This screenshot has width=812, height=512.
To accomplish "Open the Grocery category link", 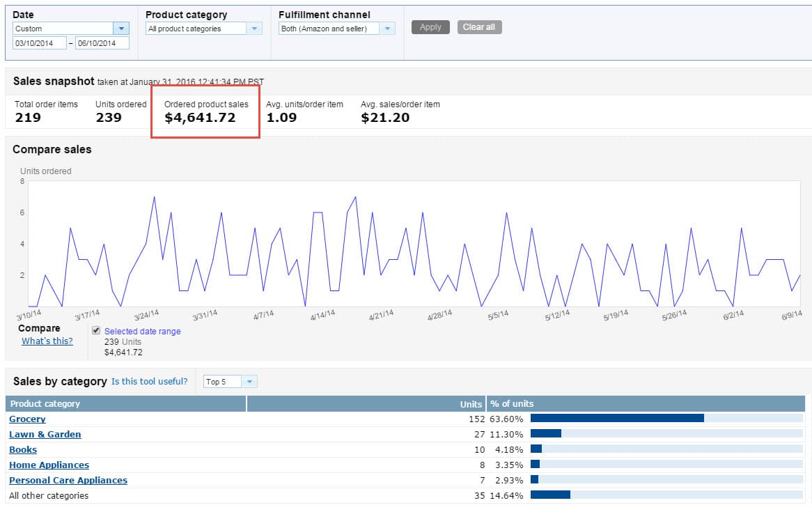I will [x=27, y=419].
